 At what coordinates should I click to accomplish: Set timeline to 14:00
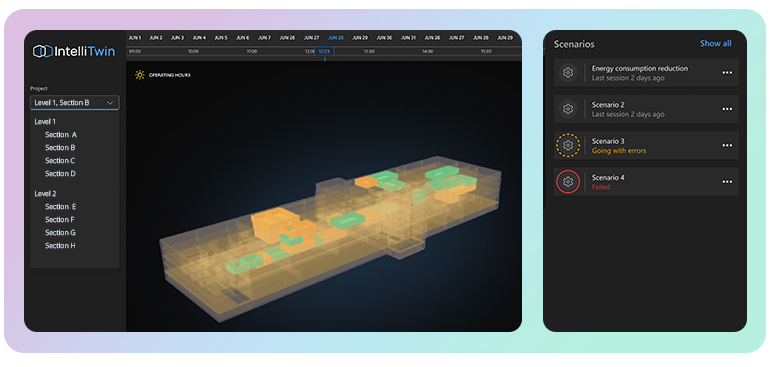[427, 51]
